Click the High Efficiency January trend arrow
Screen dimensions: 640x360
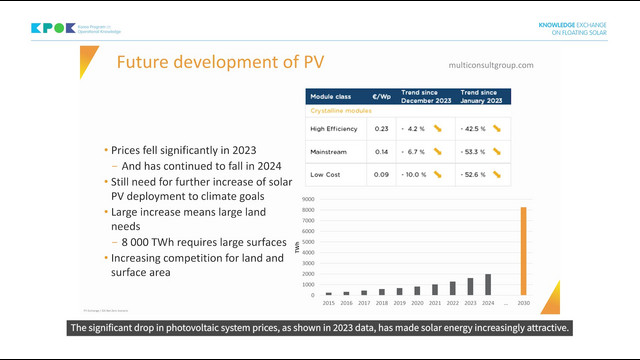click(x=497, y=129)
